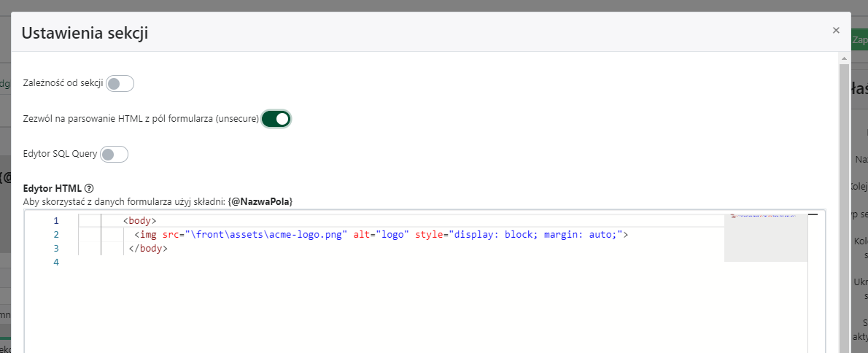Image resolution: width=868 pixels, height=353 pixels.
Task: Click the dialog's vertical scrollbar thumb
Action: [x=845, y=204]
